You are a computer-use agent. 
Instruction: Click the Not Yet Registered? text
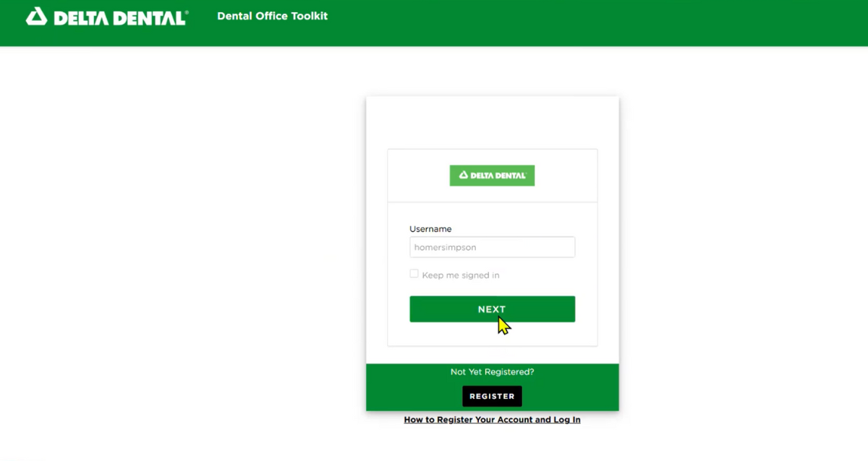(492, 372)
